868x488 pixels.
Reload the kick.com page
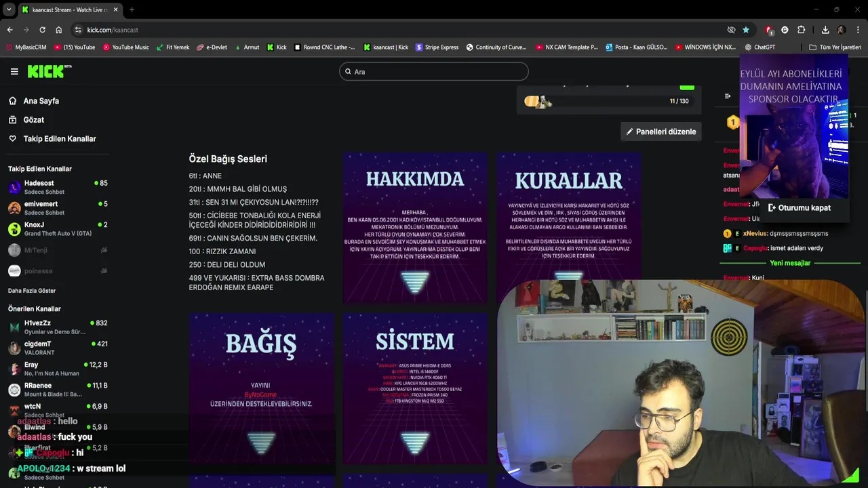(42, 30)
